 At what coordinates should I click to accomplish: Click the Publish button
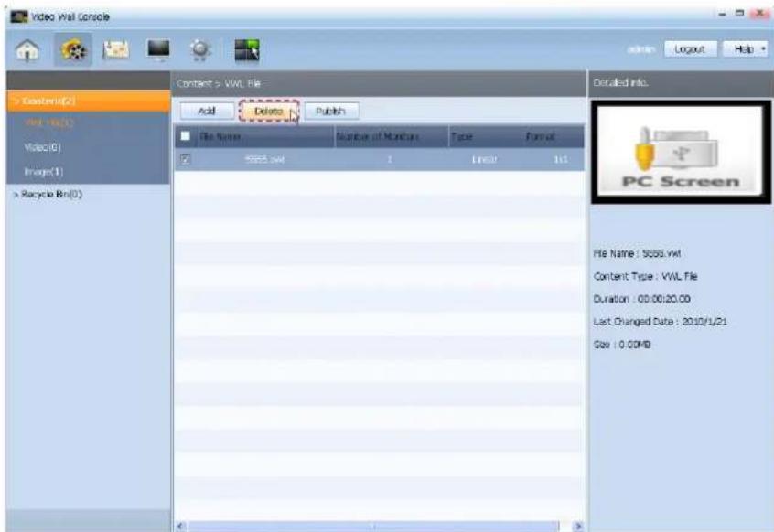(x=330, y=111)
